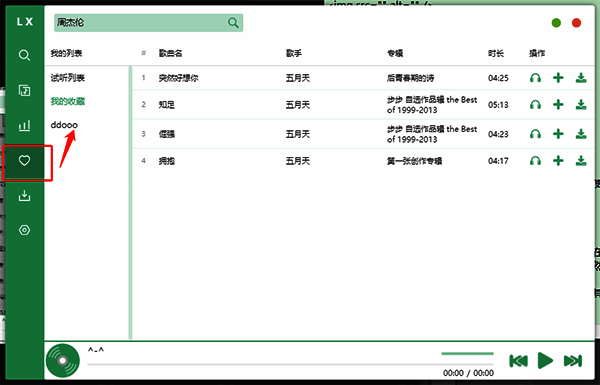Click the 专辑 column header

395,53
